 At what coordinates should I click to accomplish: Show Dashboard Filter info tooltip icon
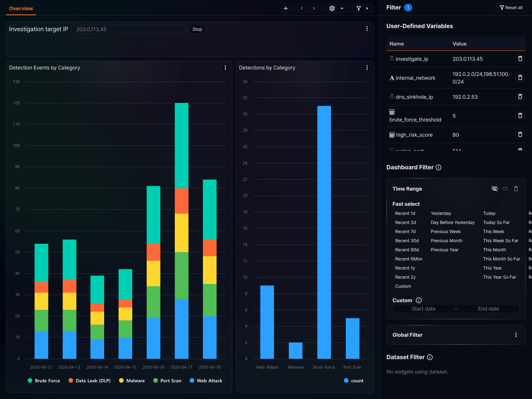click(439, 167)
